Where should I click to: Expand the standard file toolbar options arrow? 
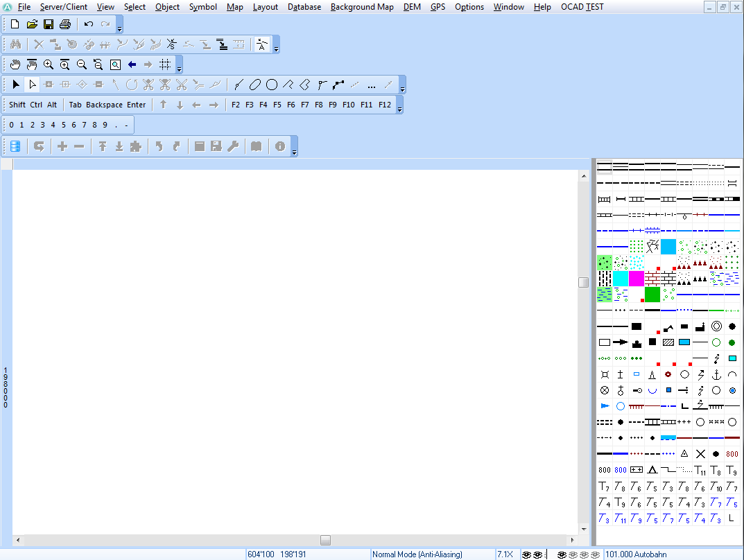coord(119,25)
